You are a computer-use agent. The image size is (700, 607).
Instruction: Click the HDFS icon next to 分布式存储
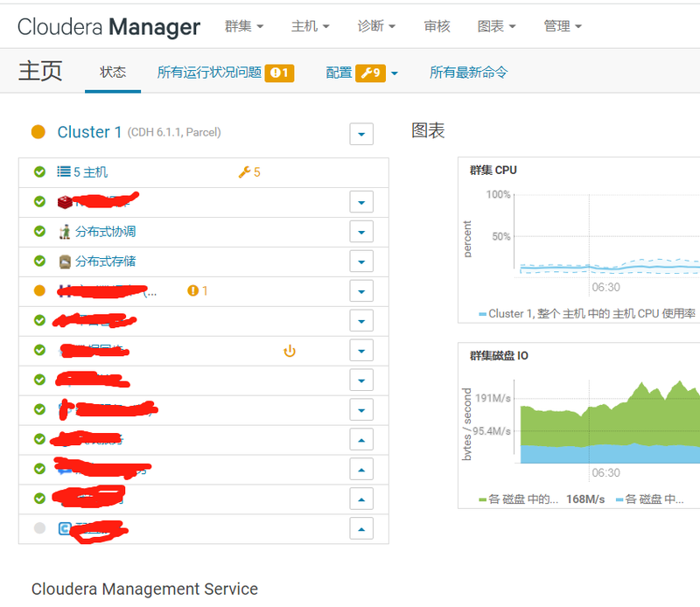(65, 262)
